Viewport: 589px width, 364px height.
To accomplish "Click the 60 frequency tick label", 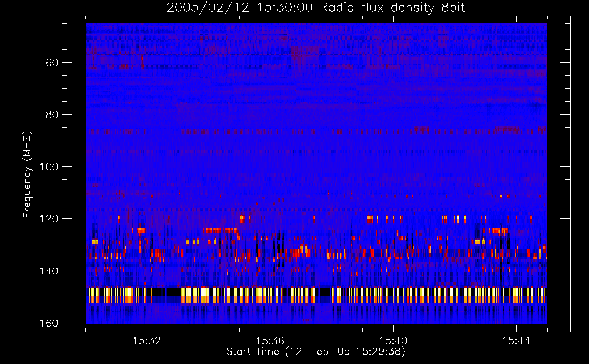I will (x=52, y=63).
